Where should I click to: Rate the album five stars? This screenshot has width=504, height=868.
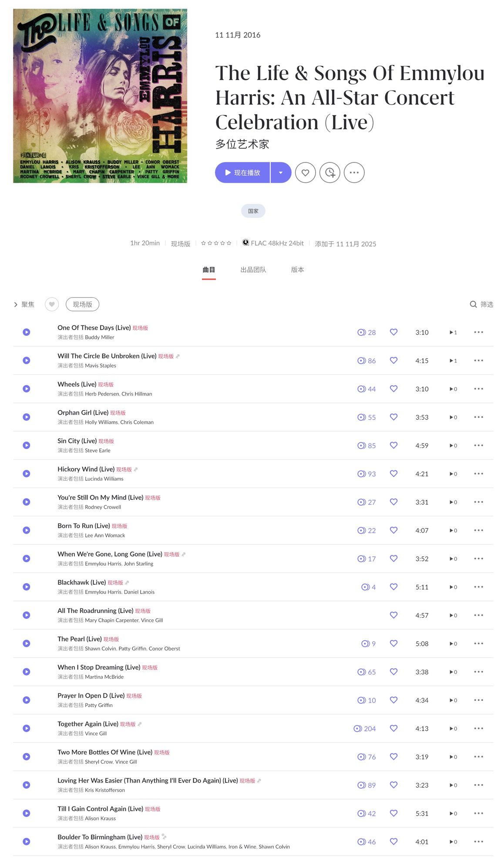pos(229,243)
